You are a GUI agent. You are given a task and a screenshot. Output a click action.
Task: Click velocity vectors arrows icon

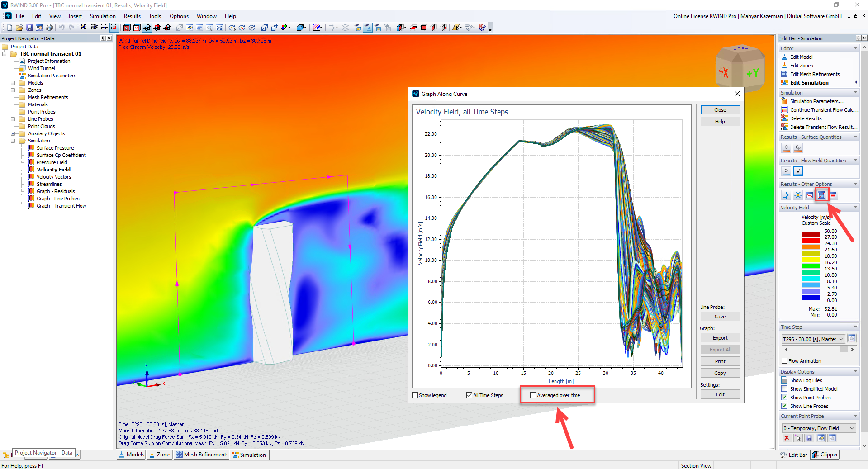[786, 195]
